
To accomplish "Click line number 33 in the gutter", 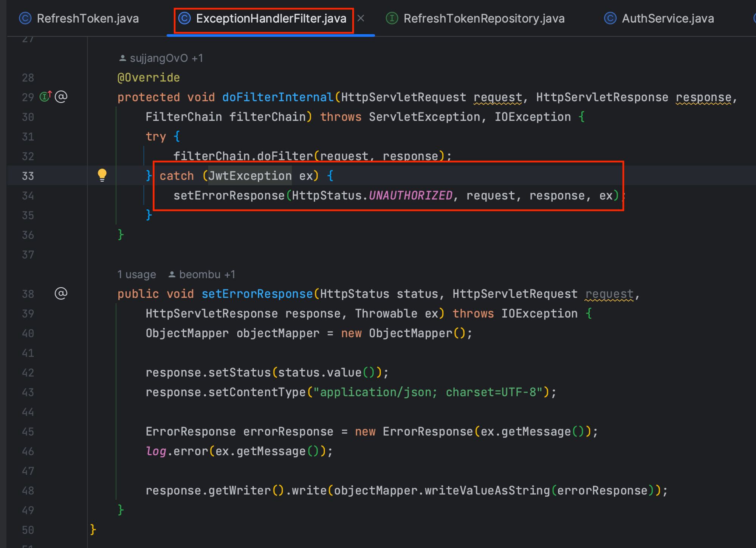I will pyautogui.click(x=28, y=176).
